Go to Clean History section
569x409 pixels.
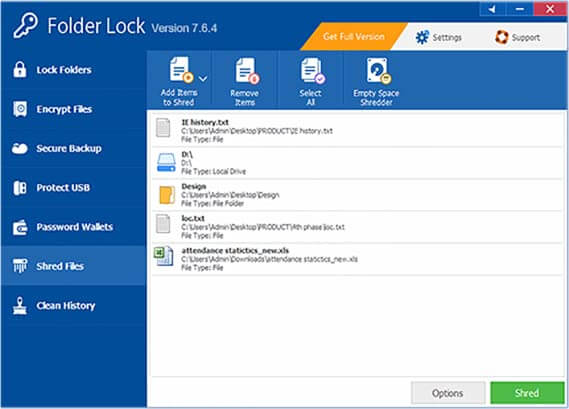tap(73, 306)
